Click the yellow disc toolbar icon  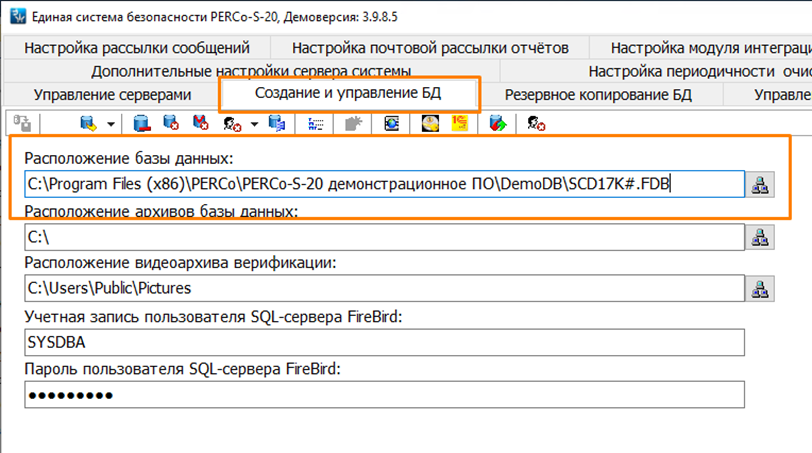tap(430, 123)
